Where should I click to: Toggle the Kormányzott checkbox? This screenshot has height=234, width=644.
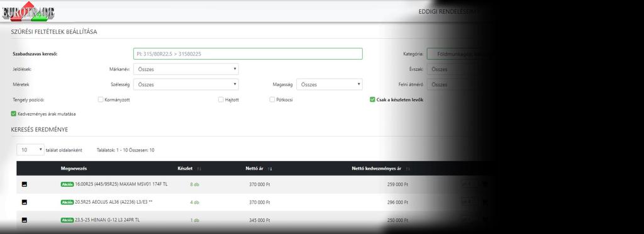[101, 99]
